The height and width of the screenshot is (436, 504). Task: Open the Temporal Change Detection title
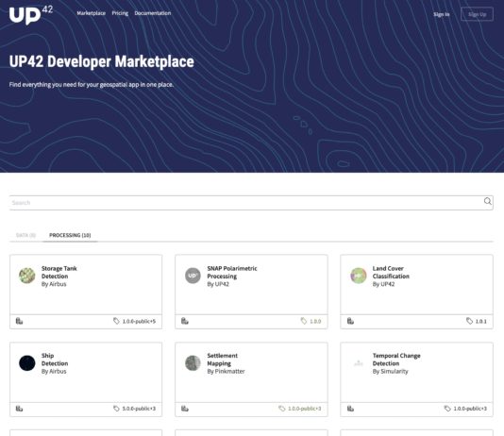pos(396,360)
